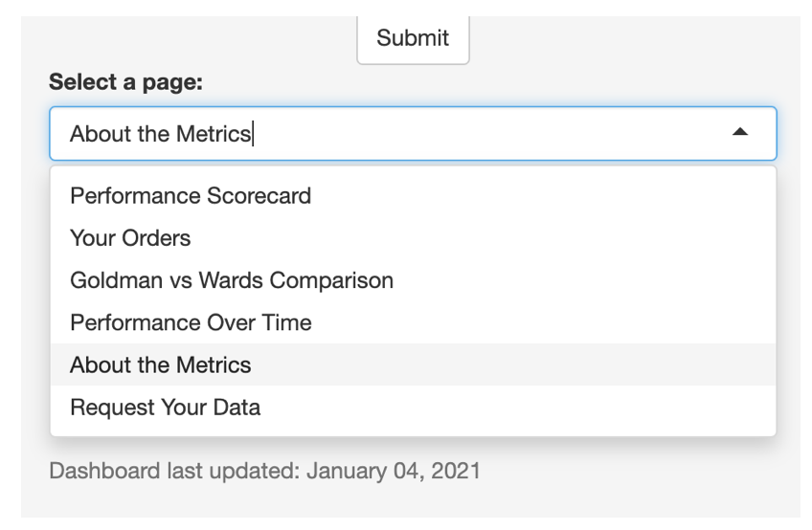Choose the Request Your Data entry
Image resolution: width=812 pixels, height=530 pixels.
(413, 408)
